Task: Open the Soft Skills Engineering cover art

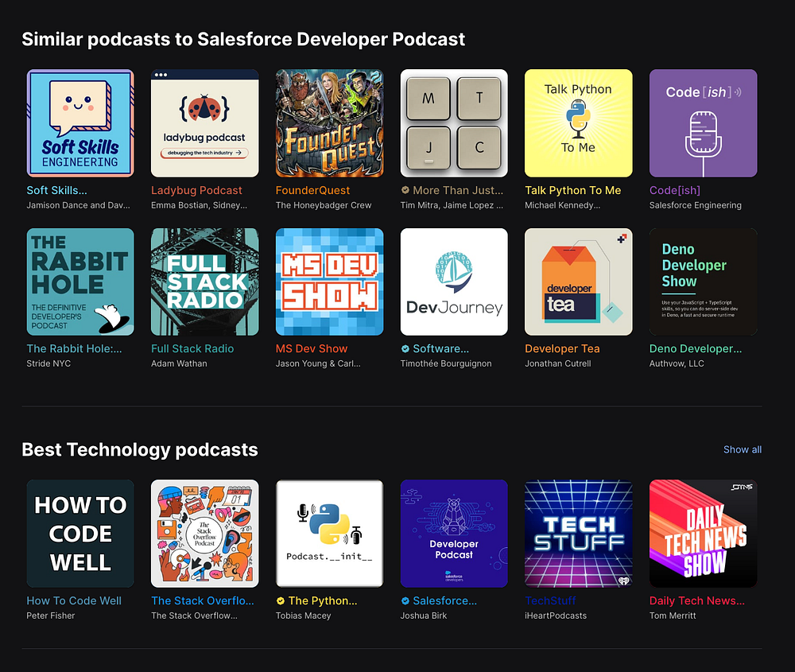Action: tap(80, 123)
